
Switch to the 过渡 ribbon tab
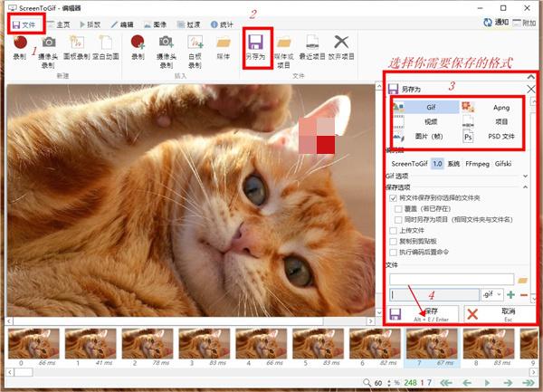click(x=189, y=24)
